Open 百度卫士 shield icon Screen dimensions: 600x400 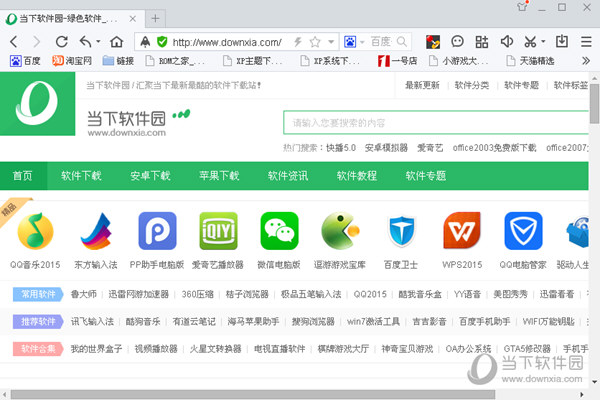(x=401, y=231)
